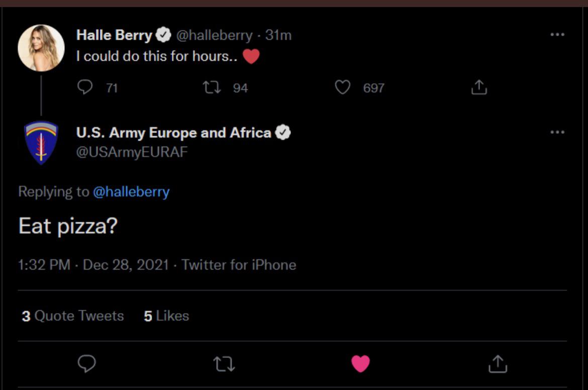Viewport: 588px width, 390px height.
Task: Open the 'Twitter for iPhone' source label
Action: coord(239,265)
